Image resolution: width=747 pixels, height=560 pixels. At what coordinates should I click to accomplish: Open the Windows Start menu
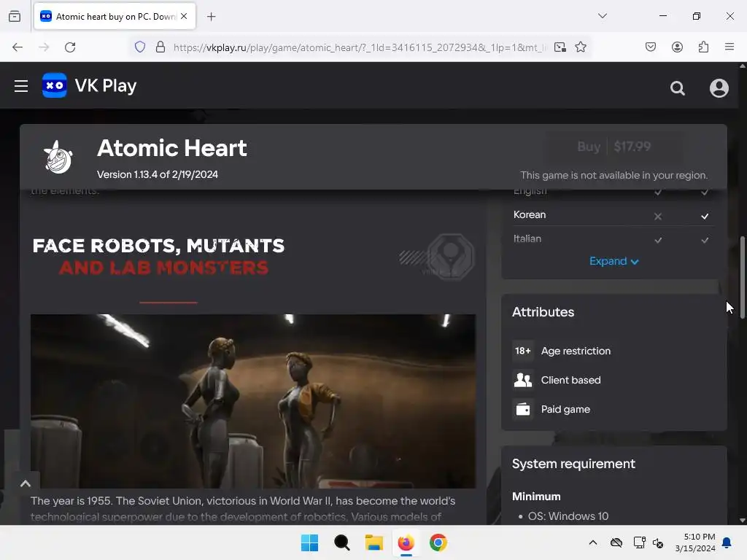pyautogui.click(x=309, y=542)
